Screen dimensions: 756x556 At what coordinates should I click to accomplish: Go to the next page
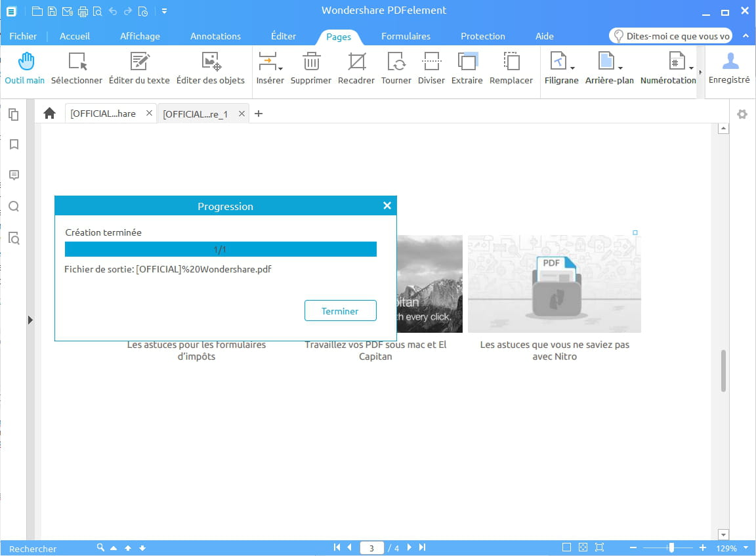pos(409,547)
